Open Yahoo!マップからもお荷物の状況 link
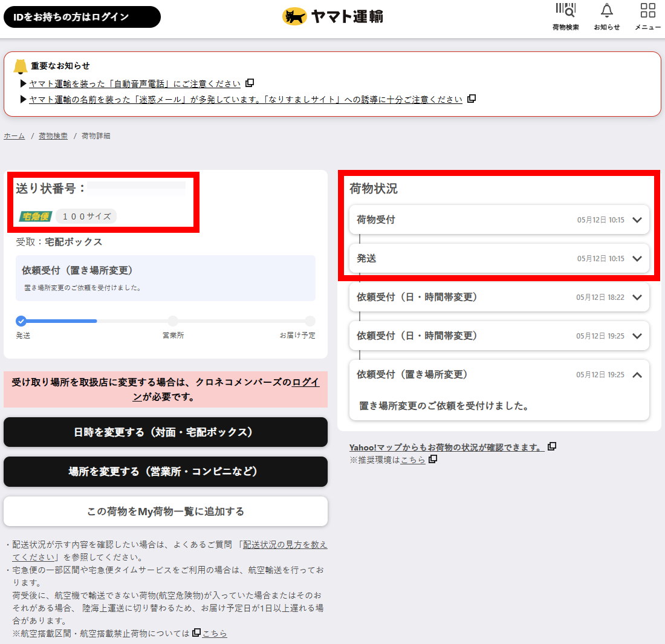 (447, 447)
